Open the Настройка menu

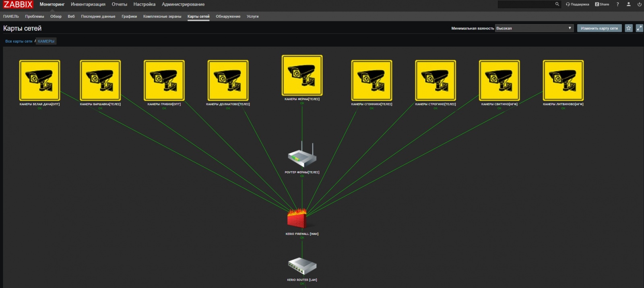(x=144, y=4)
